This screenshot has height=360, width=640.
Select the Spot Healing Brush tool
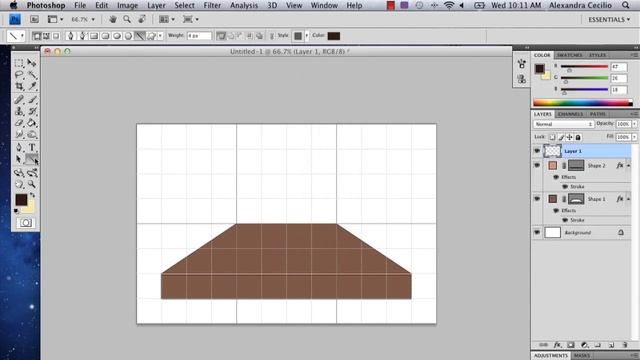click(19, 100)
